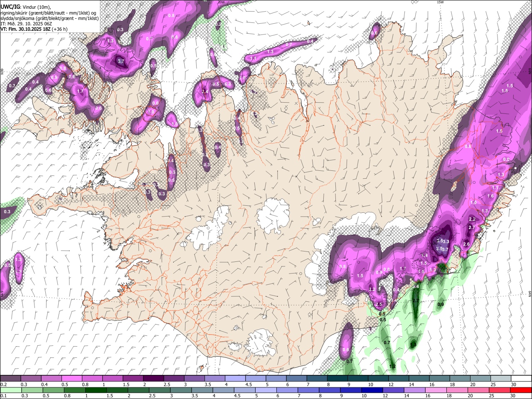Select the darkest green 1–1.5 rain swatch
532x399 pixels.
tap(96, 390)
